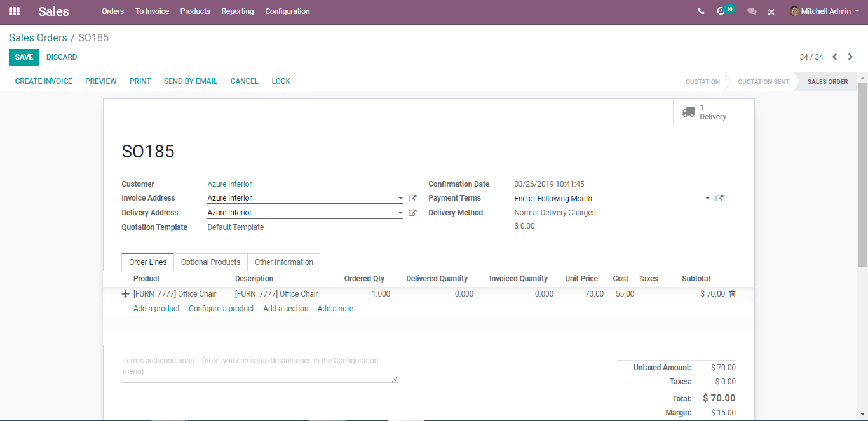Click the Invoiced Quantity column header
The height and width of the screenshot is (421, 868).
click(x=519, y=279)
